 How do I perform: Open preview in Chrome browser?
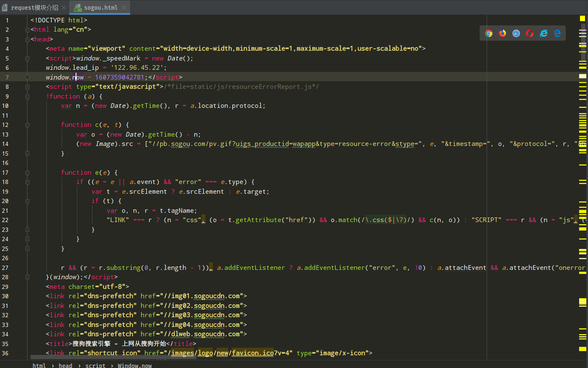[x=489, y=33]
